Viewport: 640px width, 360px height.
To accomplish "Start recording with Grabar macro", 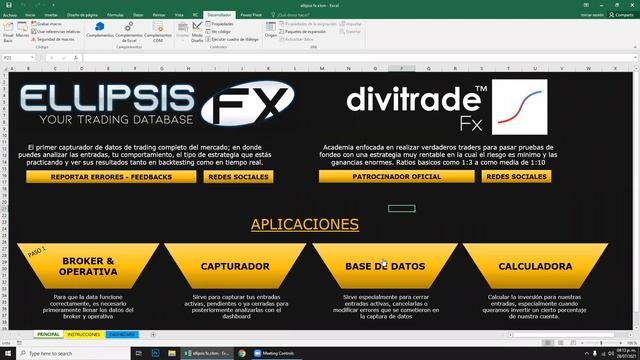I will pyautogui.click(x=47, y=24).
